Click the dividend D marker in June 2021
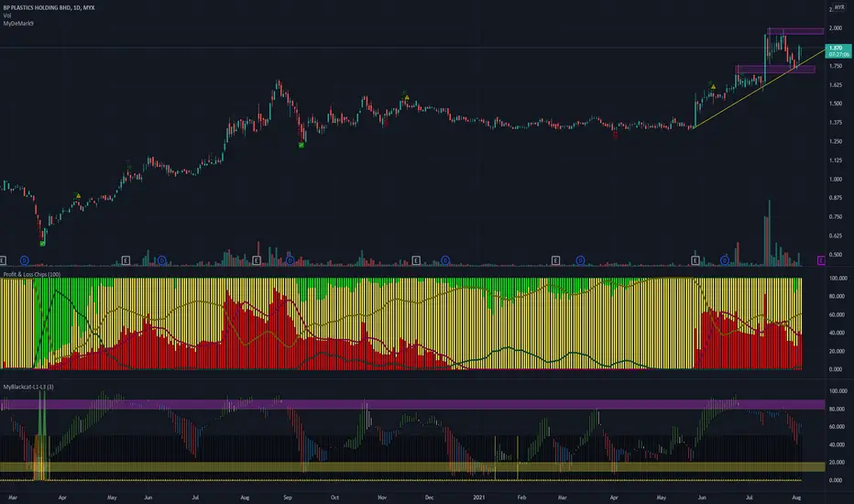 click(725, 260)
